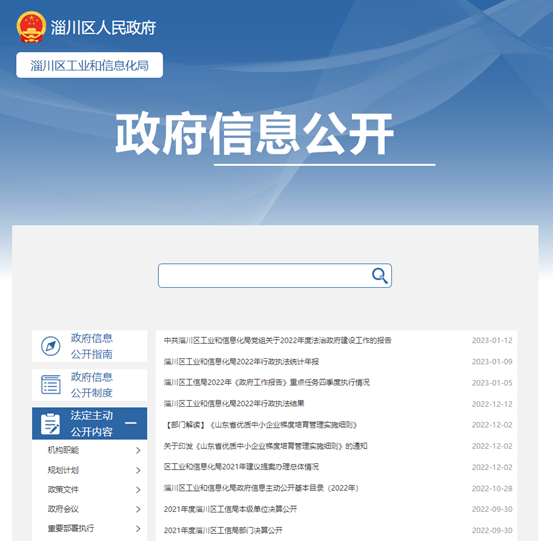Click the clipboard icon for 法定主动公开内容
The image size is (554, 542).
point(51,424)
